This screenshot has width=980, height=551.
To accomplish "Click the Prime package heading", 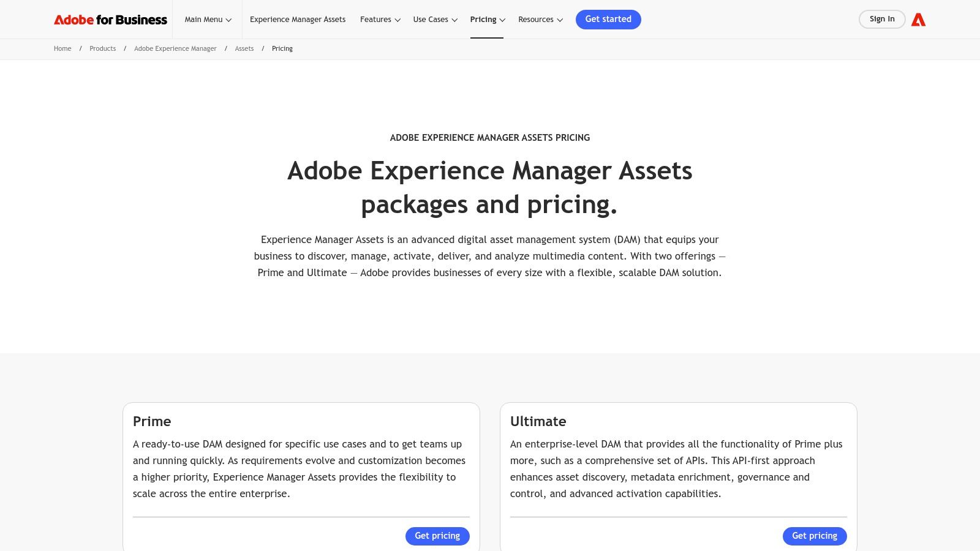I will pyautogui.click(x=152, y=421).
